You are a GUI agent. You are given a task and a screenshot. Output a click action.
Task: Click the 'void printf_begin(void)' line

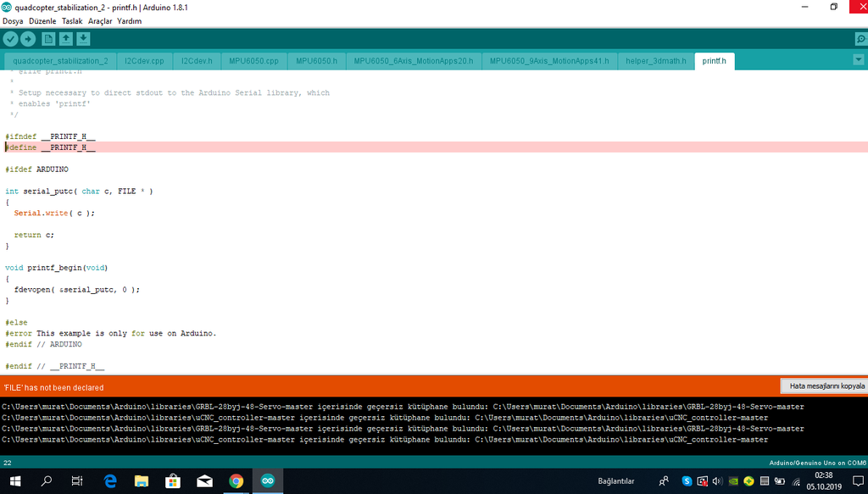coord(57,268)
